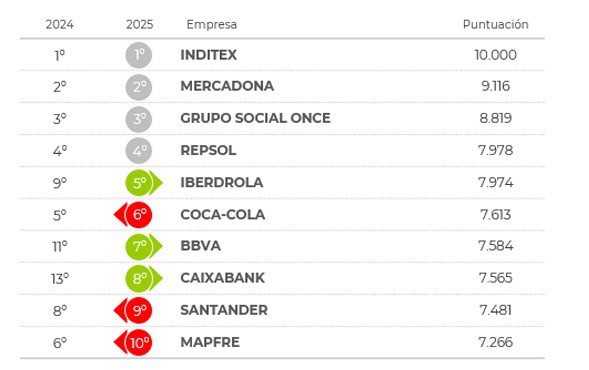Click the gray 3º badge for Grupo Social ONCE
589x370 pixels.
coord(139,119)
